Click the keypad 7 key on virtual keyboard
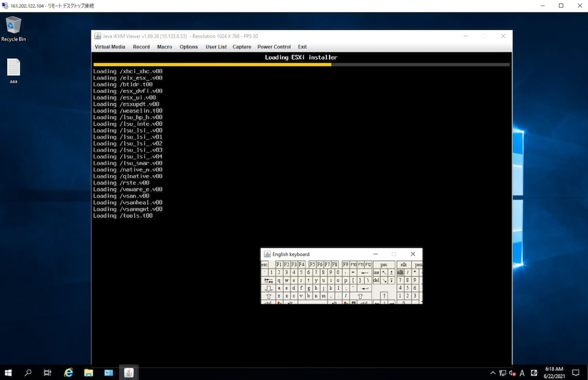 (400, 280)
